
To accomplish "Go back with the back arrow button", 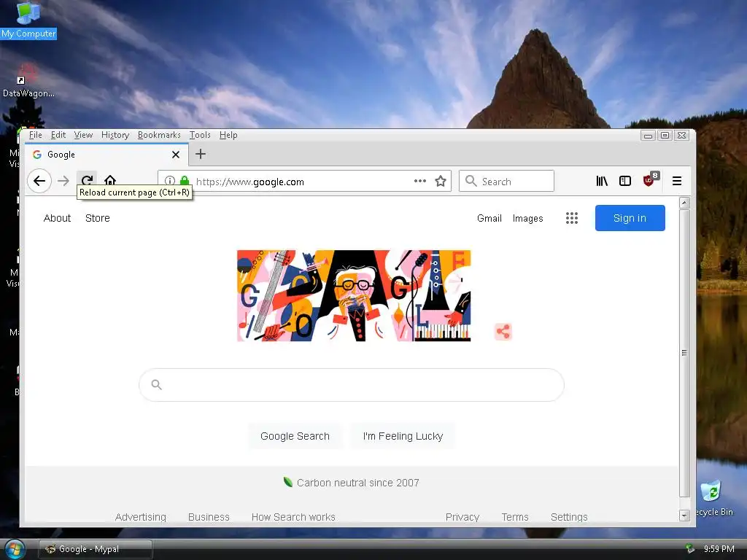I will coord(39,181).
